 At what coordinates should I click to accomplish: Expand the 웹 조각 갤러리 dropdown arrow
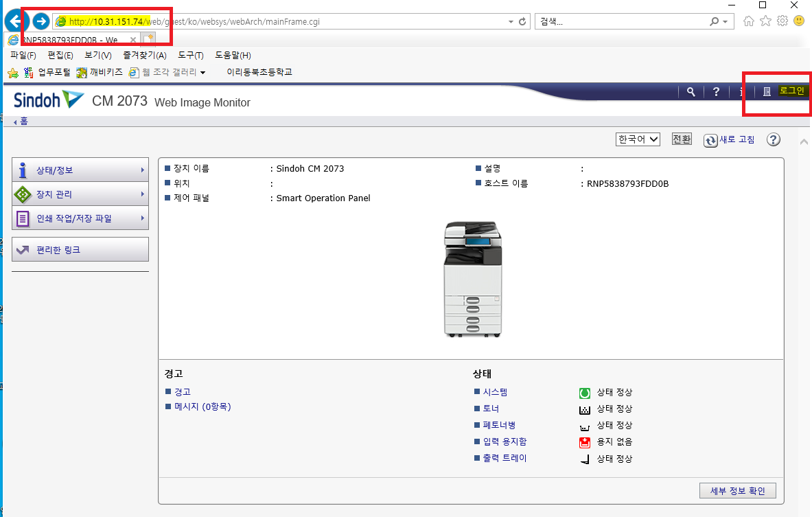click(203, 73)
